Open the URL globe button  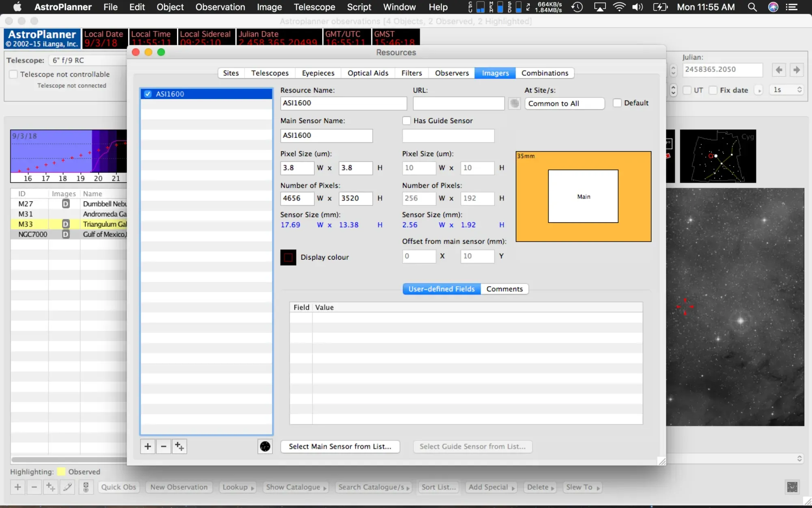514,103
